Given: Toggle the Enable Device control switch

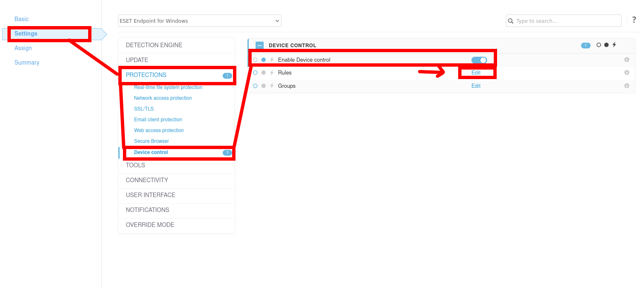Looking at the screenshot, I should click(x=479, y=60).
